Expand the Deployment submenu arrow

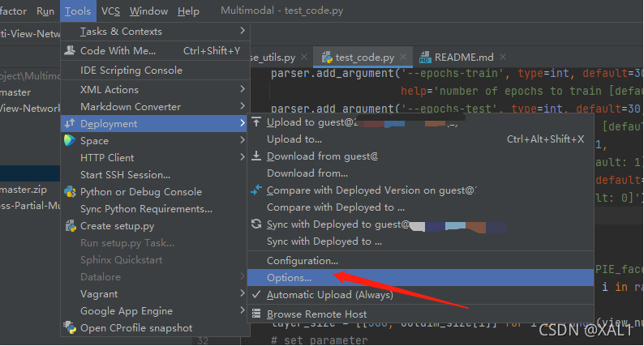[x=243, y=123]
